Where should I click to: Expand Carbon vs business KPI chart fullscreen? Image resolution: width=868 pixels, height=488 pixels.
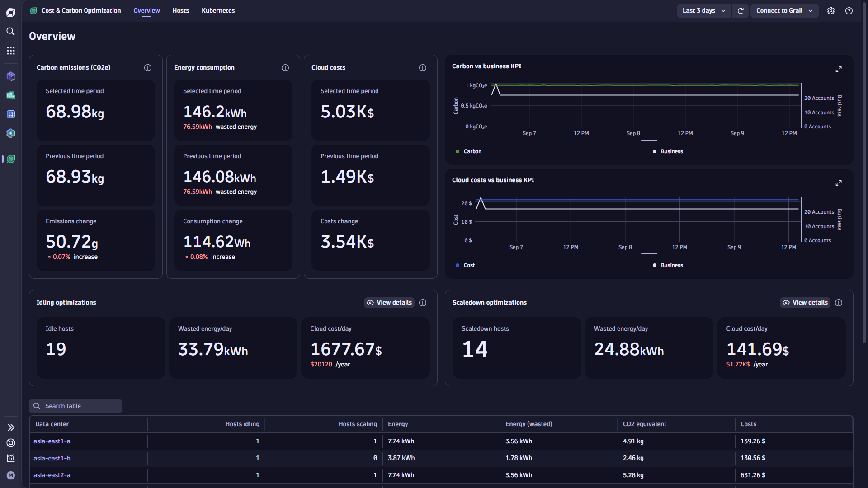tap(839, 69)
